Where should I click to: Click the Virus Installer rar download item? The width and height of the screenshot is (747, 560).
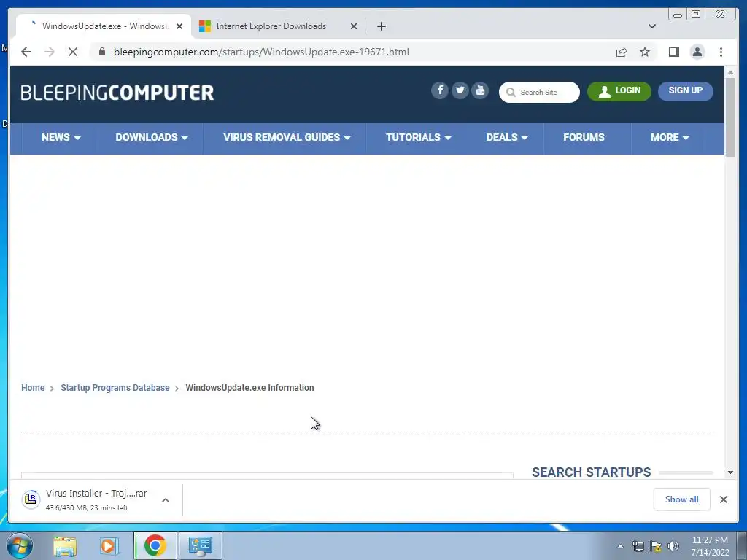96,499
